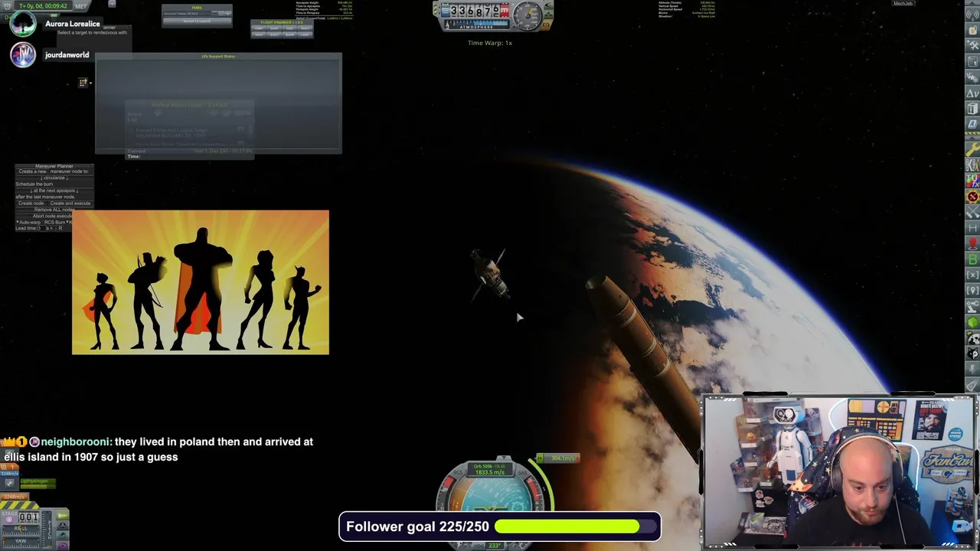Click the streamer webcam feed
Viewport: 980px width, 551px height.
coord(839,471)
